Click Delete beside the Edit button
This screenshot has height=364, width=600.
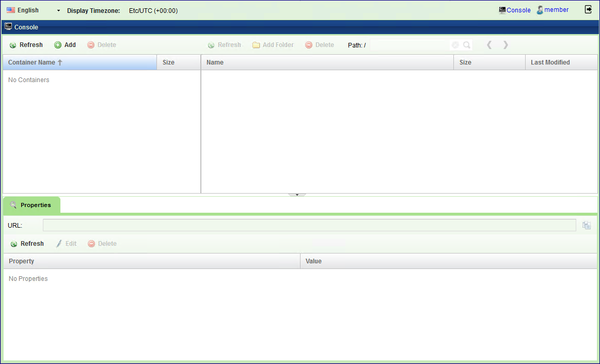tap(102, 244)
